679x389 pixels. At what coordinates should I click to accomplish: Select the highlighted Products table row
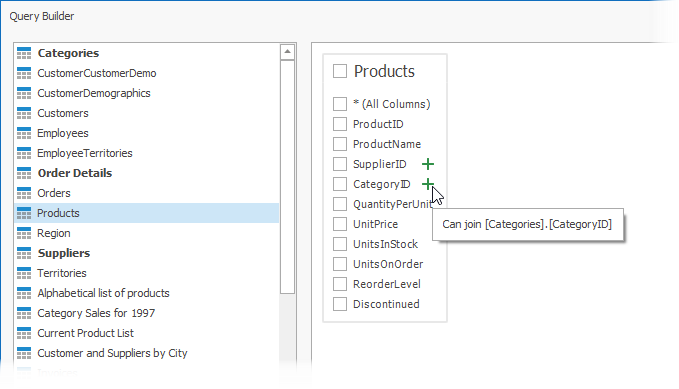point(147,213)
